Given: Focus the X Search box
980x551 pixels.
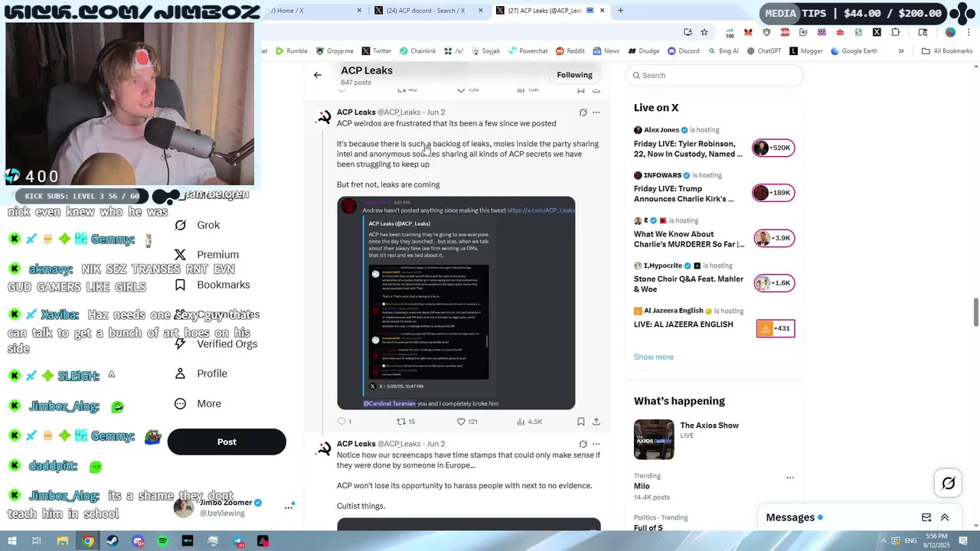Looking at the screenshot, I should click(714, 75).
